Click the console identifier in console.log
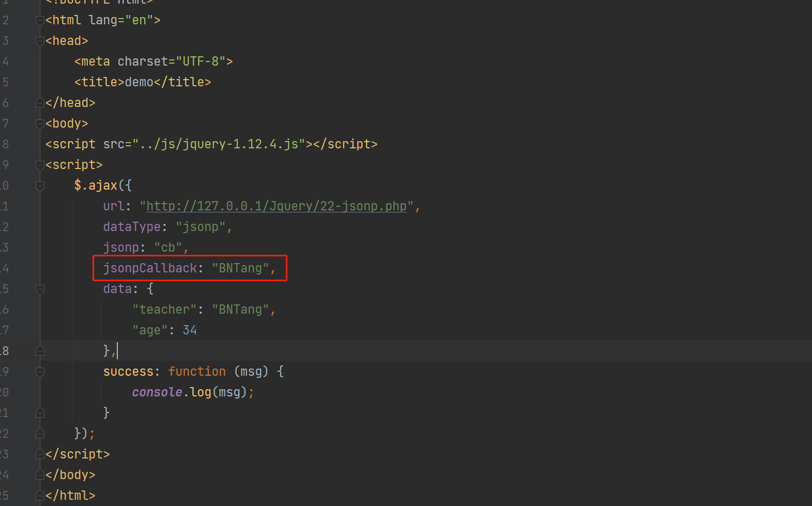The width and height of the screenshot is (812, 506). click(x=157, y=392)
